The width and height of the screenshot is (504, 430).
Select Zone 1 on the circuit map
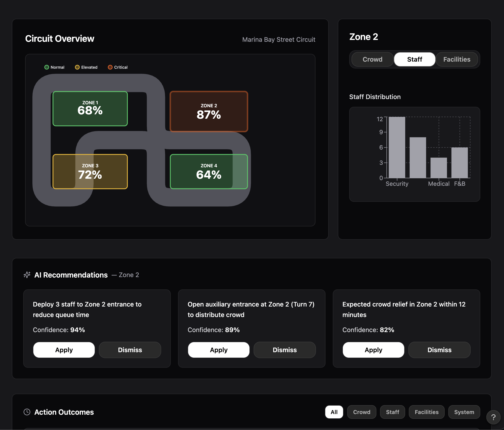[90, 108]
